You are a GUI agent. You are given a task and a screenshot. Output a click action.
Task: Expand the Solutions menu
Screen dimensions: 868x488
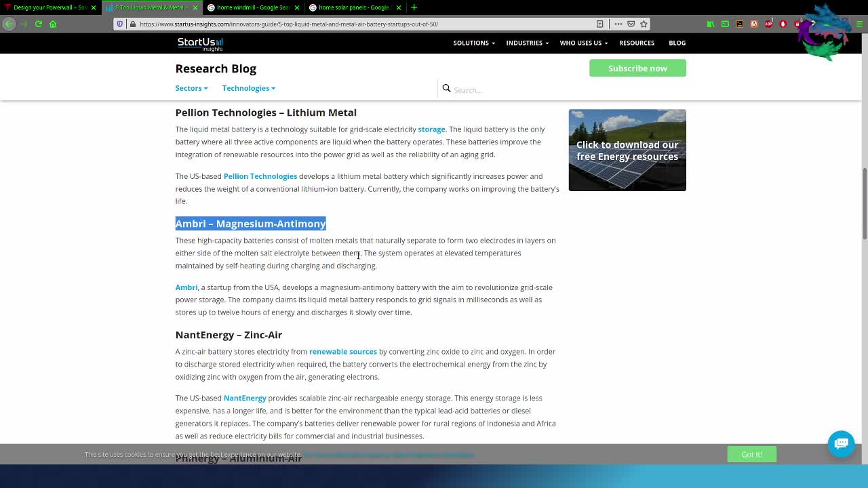point(474,43)
